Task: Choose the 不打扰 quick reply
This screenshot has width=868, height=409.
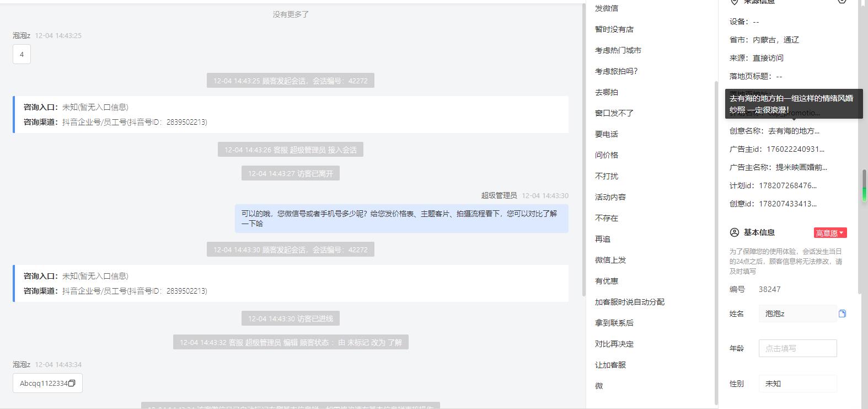Action: [x=607, y=176]
